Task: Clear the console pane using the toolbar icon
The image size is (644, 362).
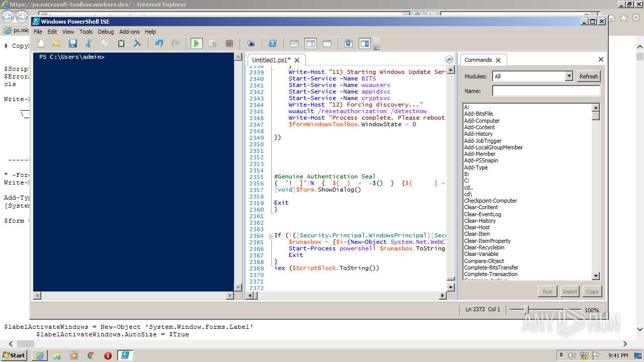Action: 137,44
